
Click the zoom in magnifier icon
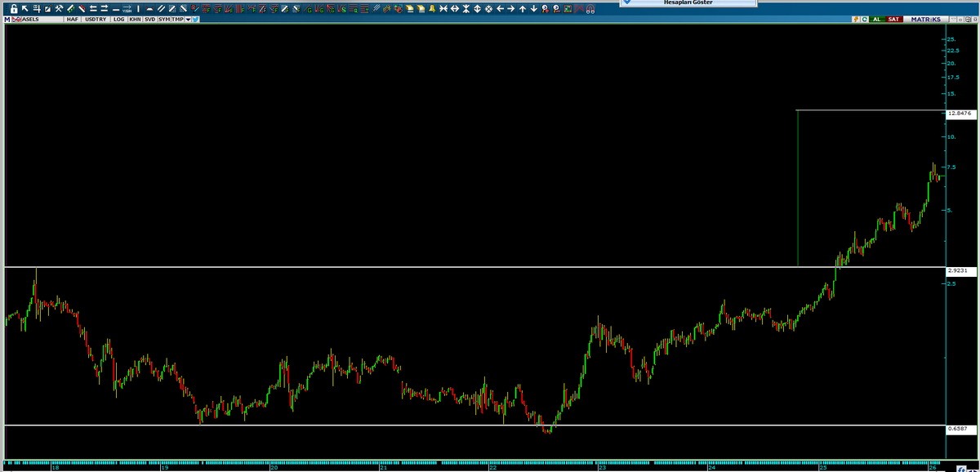click(x=545, y=9)
